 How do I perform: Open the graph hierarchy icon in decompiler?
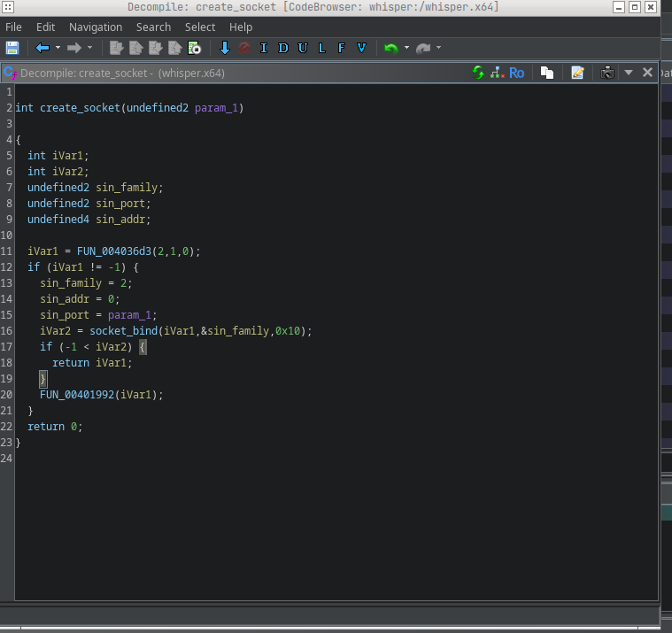click(497, 73)
